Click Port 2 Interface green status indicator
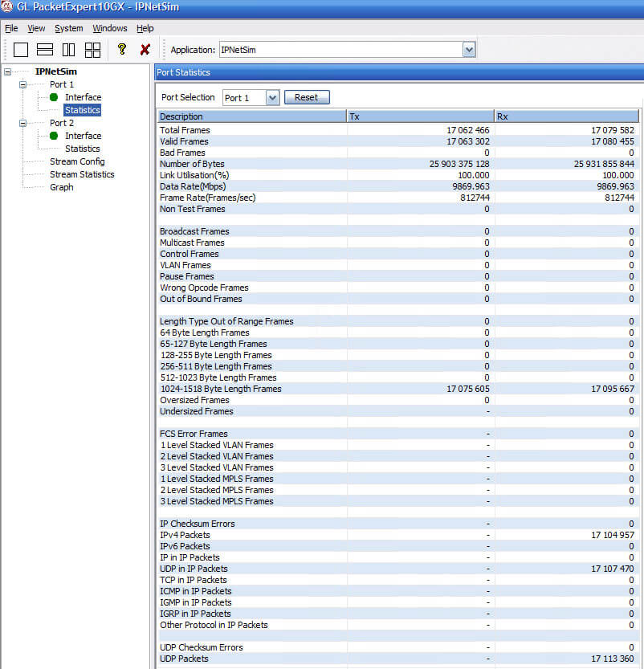 click(54, 136)
